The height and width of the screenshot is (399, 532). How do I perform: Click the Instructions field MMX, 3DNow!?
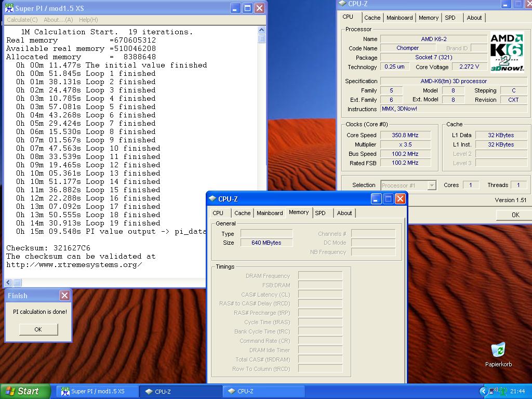pyautogui.click(x=454, y=109)
